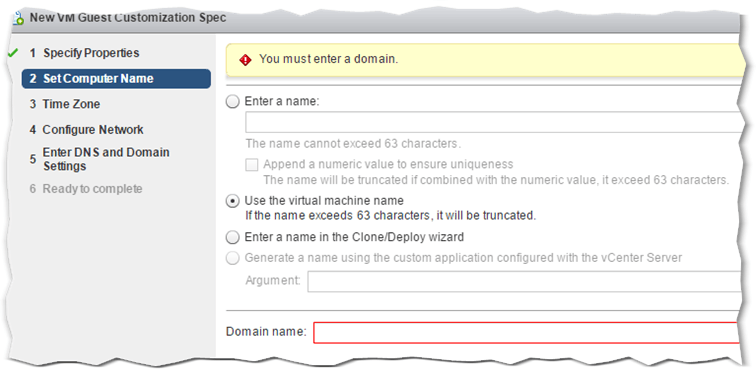Viewport: 756px width, 376px height.
Task: Focus the red-outlined Domain name field
Action: [x=526, y=333]
